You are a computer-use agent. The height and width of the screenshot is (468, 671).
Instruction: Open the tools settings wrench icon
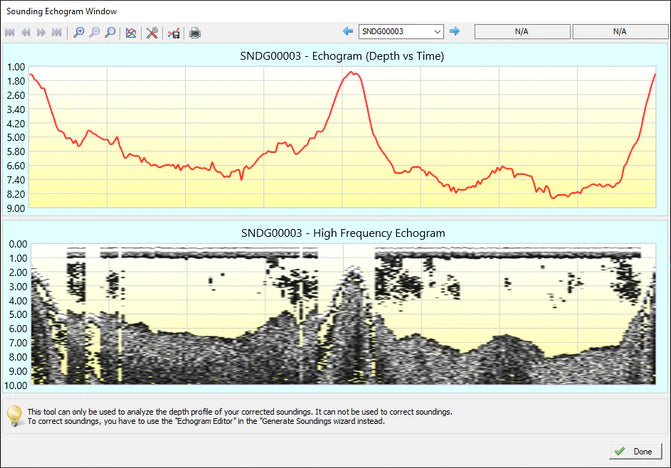coord(152,32)
